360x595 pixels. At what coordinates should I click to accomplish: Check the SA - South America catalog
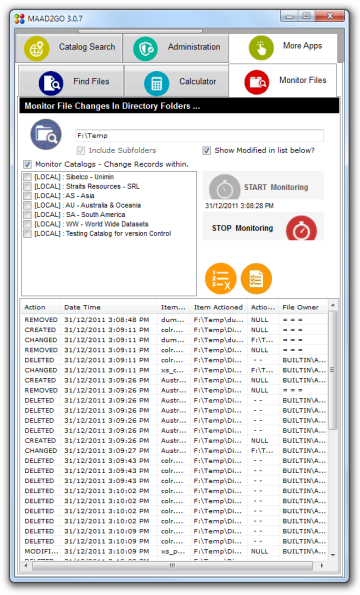[27, 215]
